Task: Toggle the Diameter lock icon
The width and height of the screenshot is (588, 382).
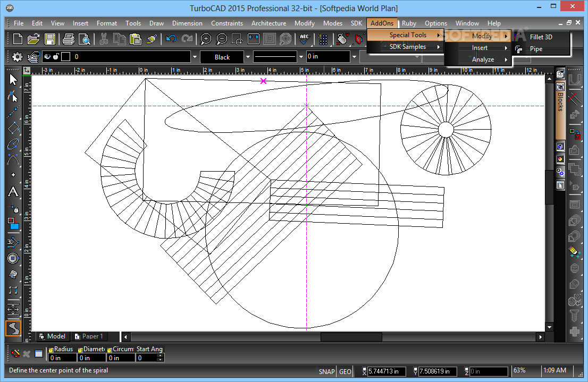Action: pyautogui.click(x=80, y=350)
